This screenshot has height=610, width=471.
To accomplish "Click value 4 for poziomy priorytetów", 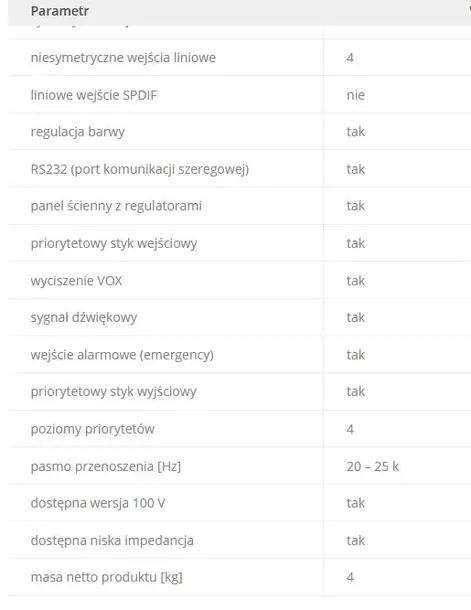I will [x=350, y=429].
